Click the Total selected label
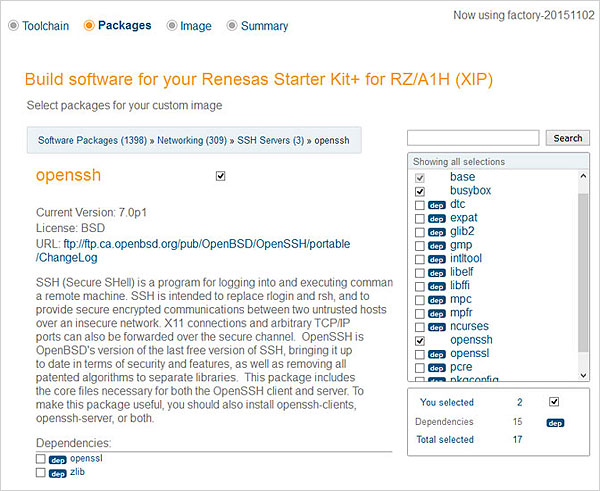Viewport: 600px width, 491px height. (445, 439)
